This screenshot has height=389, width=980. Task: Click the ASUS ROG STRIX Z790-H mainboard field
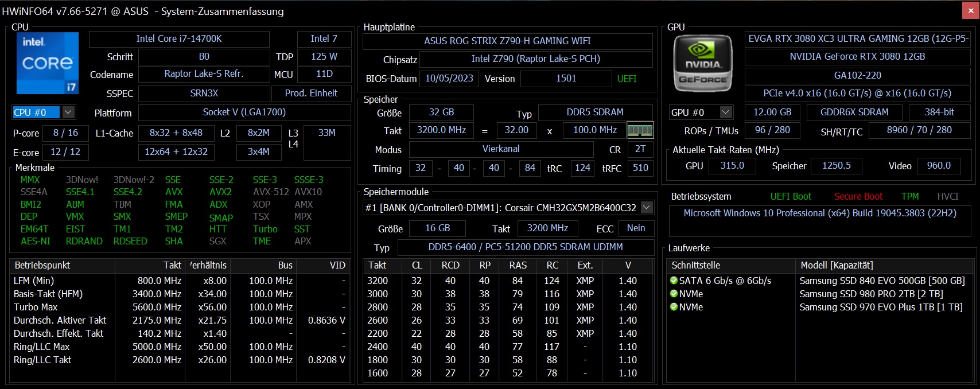[x=507, y=41]
